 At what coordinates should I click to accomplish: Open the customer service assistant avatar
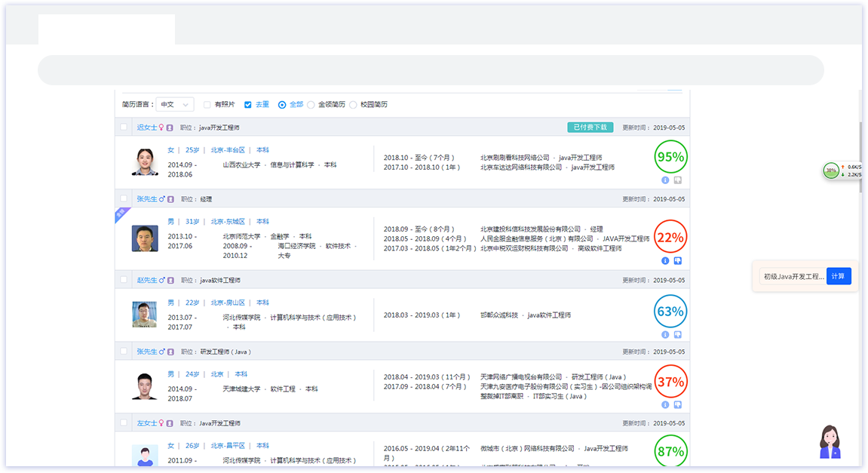pyautogui.click(x=830, y=442)
